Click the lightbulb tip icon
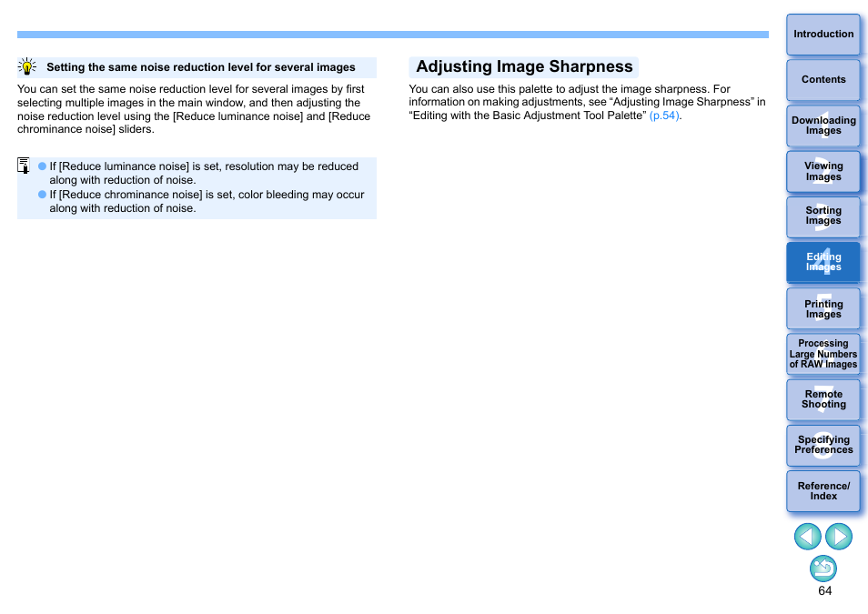 point(26,66)
